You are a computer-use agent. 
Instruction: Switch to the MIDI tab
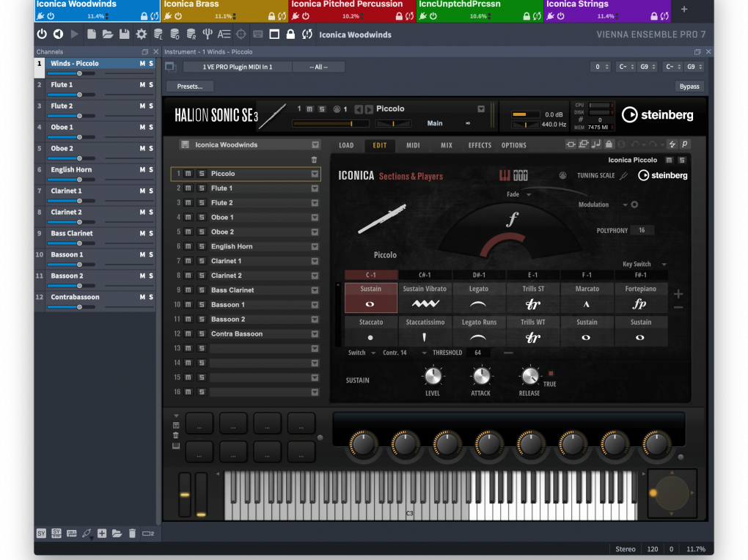click(x=413, y=145)
